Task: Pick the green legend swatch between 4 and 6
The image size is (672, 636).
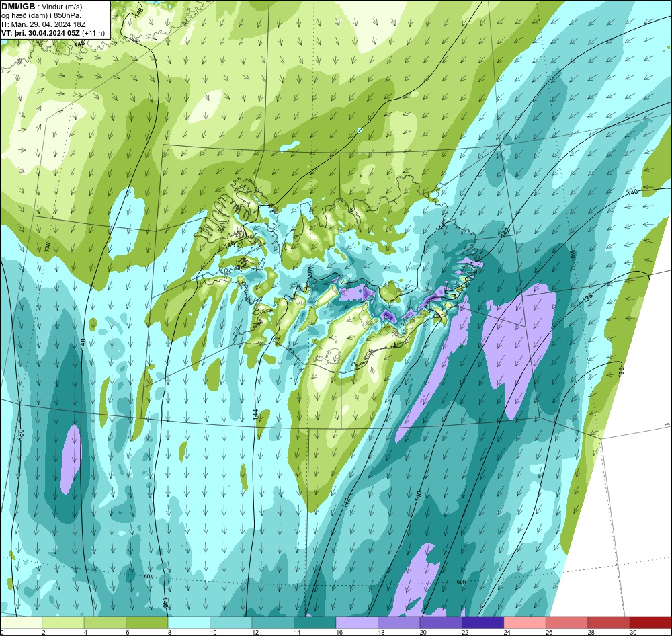Action: (105, 622)
